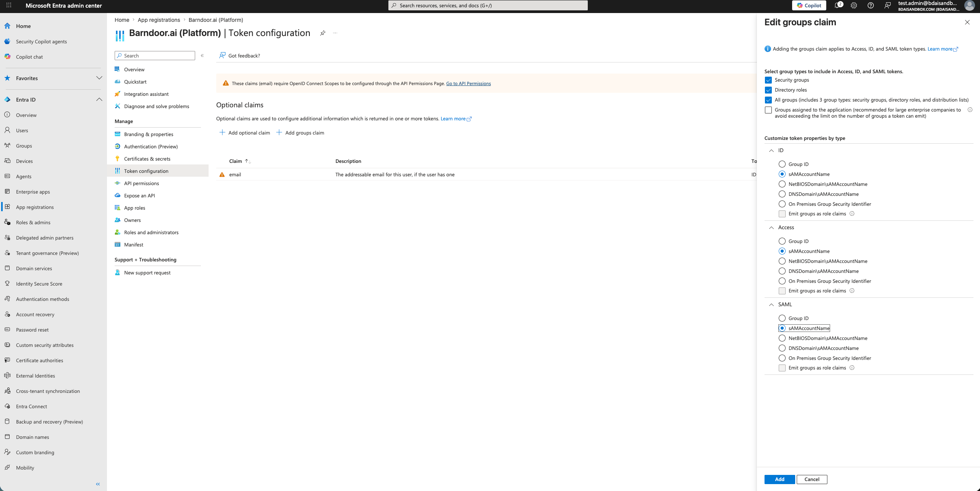Open Overview in the app registration menu
Image resolution: width=980 pixels, height=491 pixels.
point(134,69)
